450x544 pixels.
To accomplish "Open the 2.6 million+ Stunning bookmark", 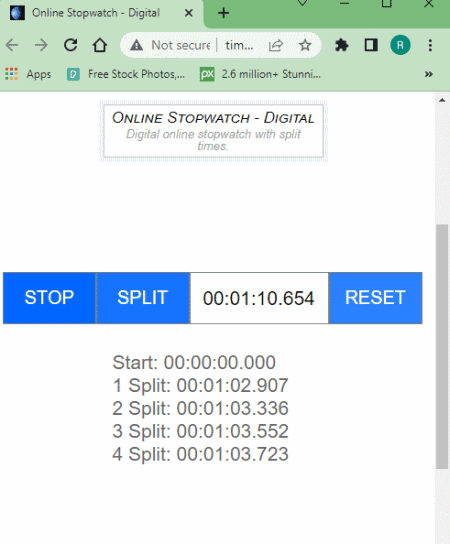I will (260, 74).
